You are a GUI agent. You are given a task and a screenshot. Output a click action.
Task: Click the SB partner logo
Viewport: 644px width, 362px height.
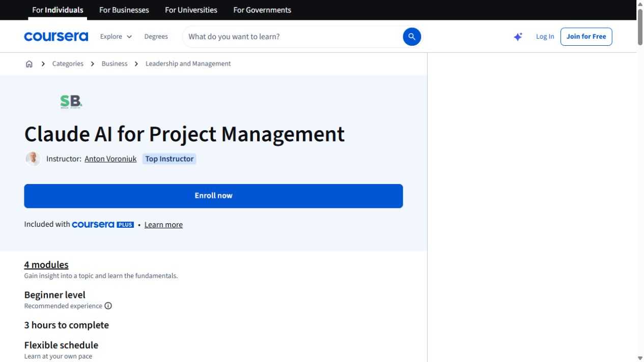pos(71,102)
